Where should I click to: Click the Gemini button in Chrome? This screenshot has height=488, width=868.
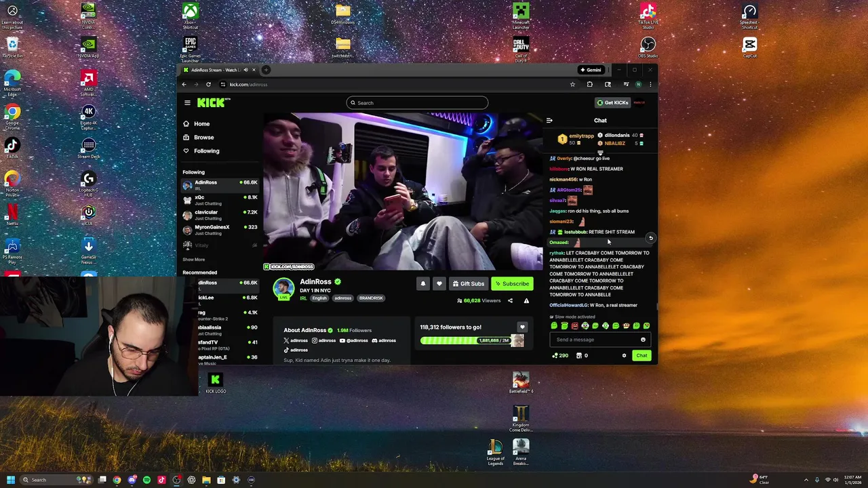tap(590, 70)
